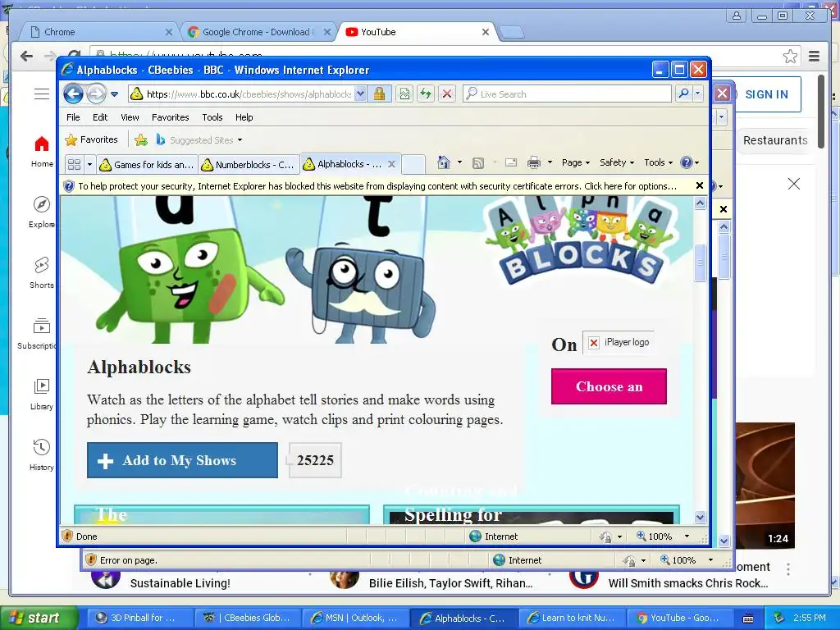Switch to Games for kids tab
Image resolution: width=840 pixels, height=630 pixels.
147,164
